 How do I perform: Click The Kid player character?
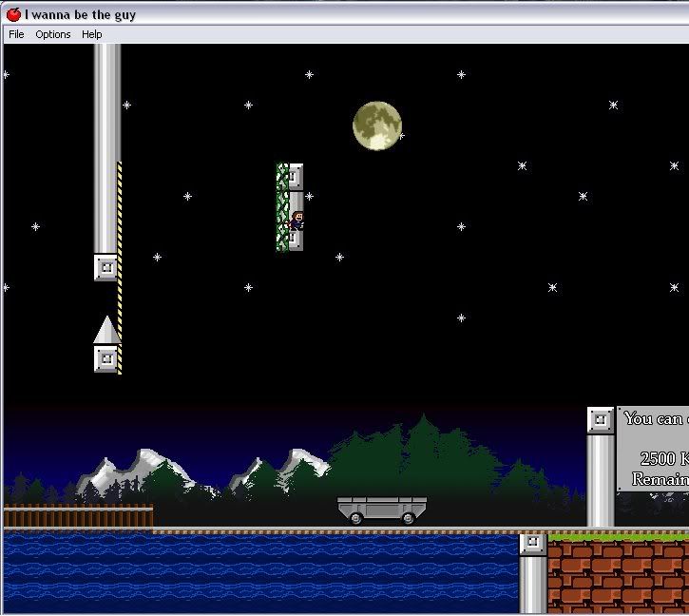[x=297, y=221]
